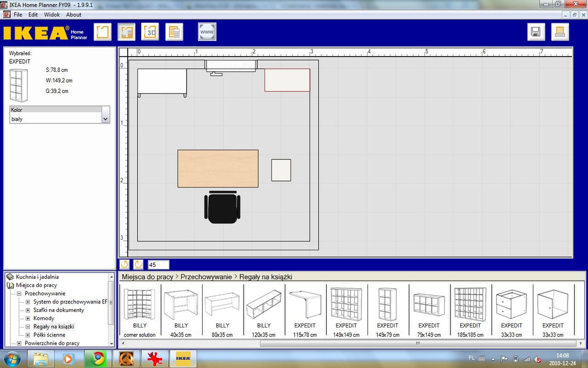Pick EXPEDIT 33x33 cm door insert
Screen dimensions: 588x368
pyautogui.click(x=553, y=311)
